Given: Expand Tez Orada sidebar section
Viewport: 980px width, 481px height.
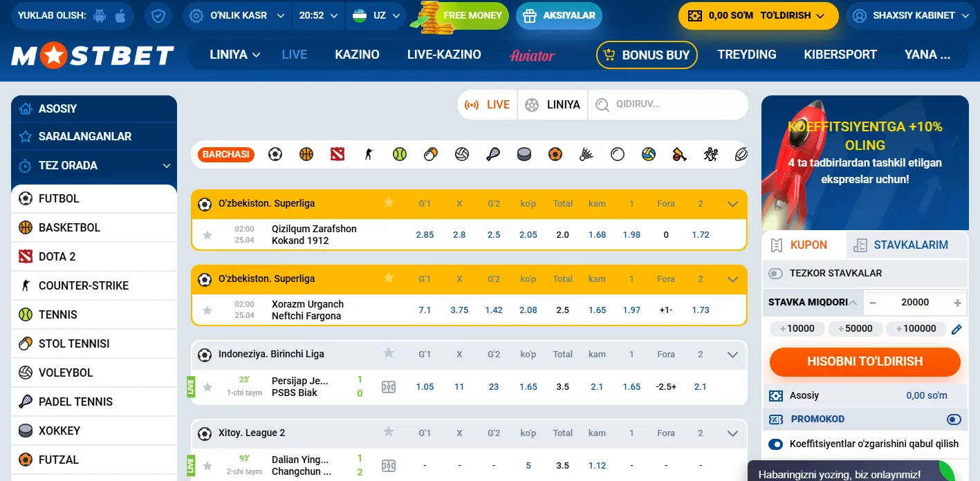Looking at the screenshot, I should (x=94, y=166).
